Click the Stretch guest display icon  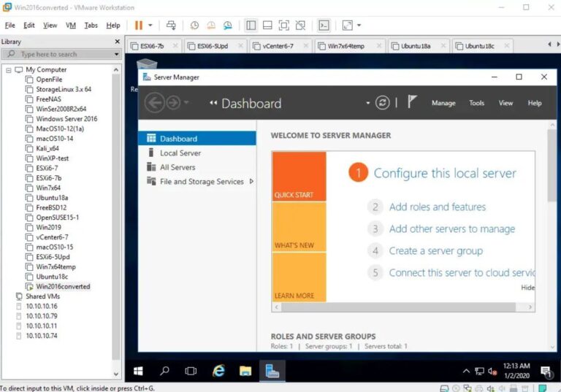[348, 25]
